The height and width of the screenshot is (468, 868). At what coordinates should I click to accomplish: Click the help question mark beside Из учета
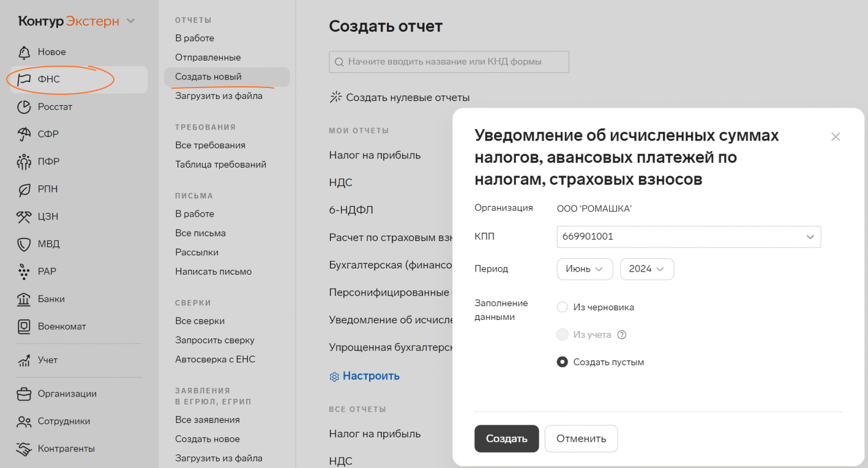click(622, 335)
